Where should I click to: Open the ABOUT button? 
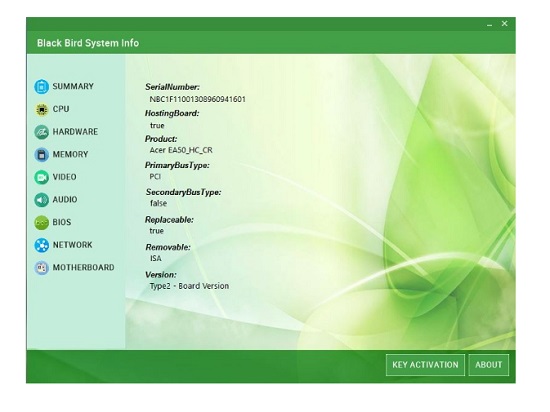pyautogui.click(x=489, y=365)
